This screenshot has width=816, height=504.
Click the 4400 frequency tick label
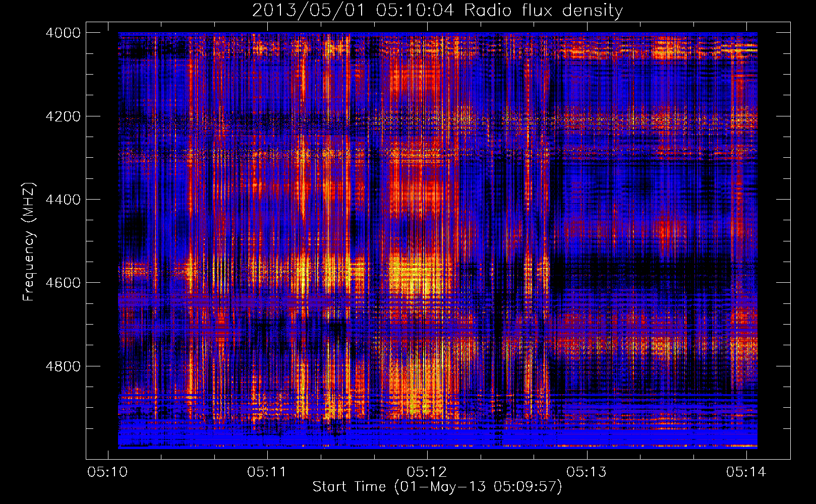pos(63,200)
